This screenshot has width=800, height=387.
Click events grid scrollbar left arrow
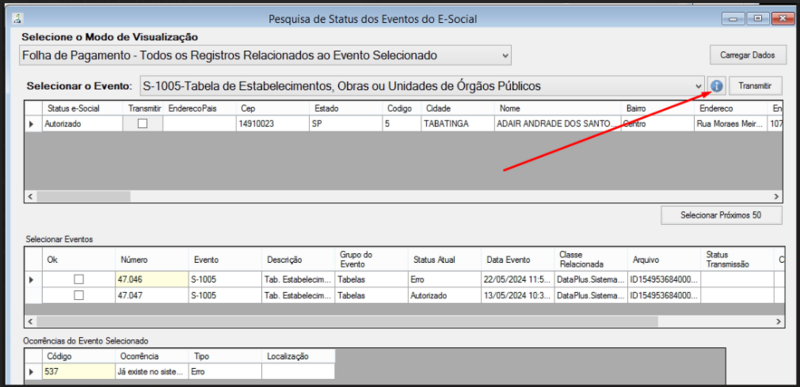click(30, 321)
